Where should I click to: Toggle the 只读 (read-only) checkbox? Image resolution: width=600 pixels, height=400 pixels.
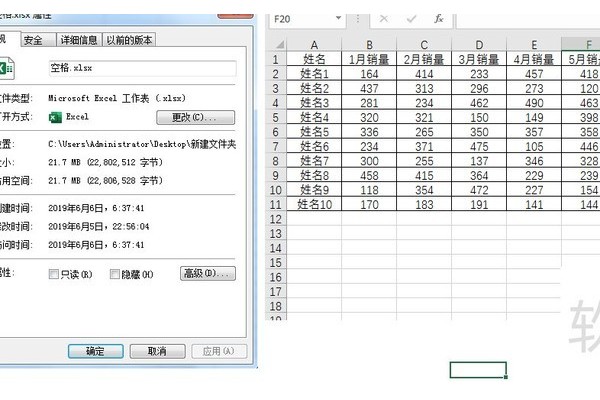54,274
